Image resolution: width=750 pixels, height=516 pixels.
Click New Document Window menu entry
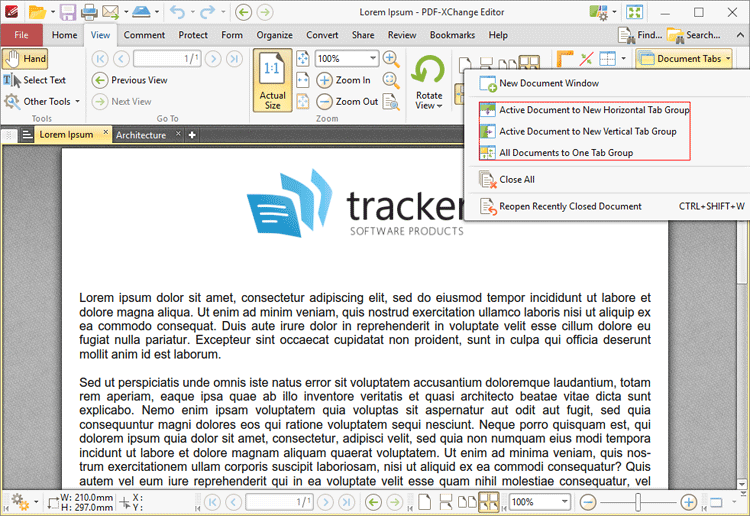click(x=549, y=83)
